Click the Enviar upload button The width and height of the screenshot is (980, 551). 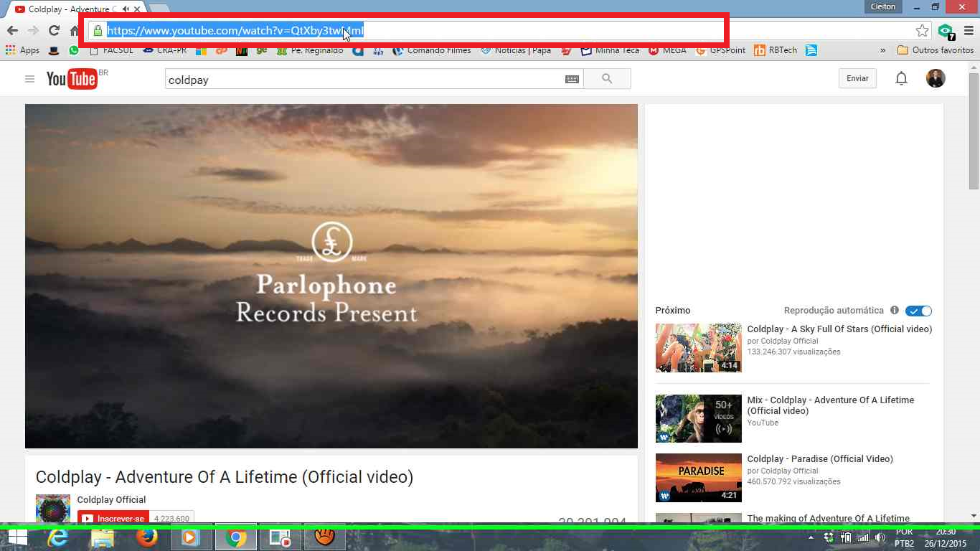click(857, 79)
